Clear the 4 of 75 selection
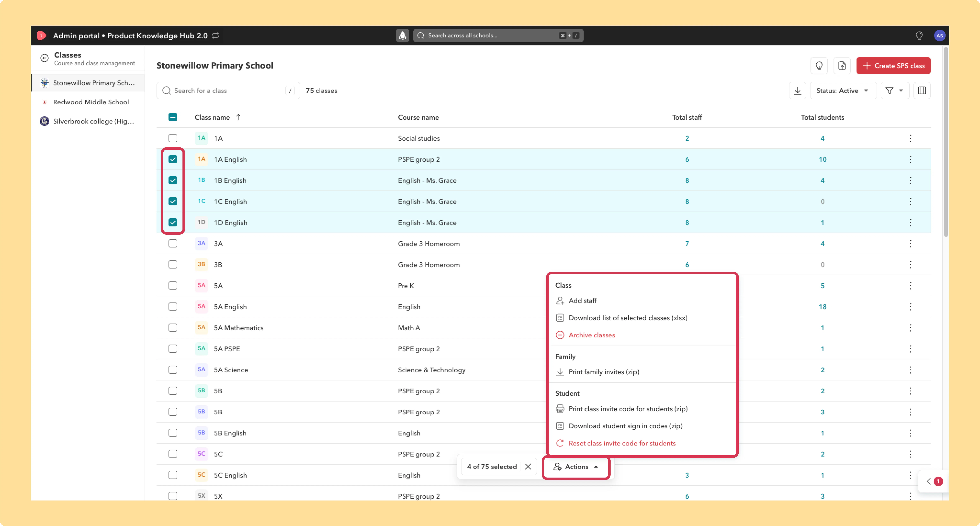 [528, 466]
